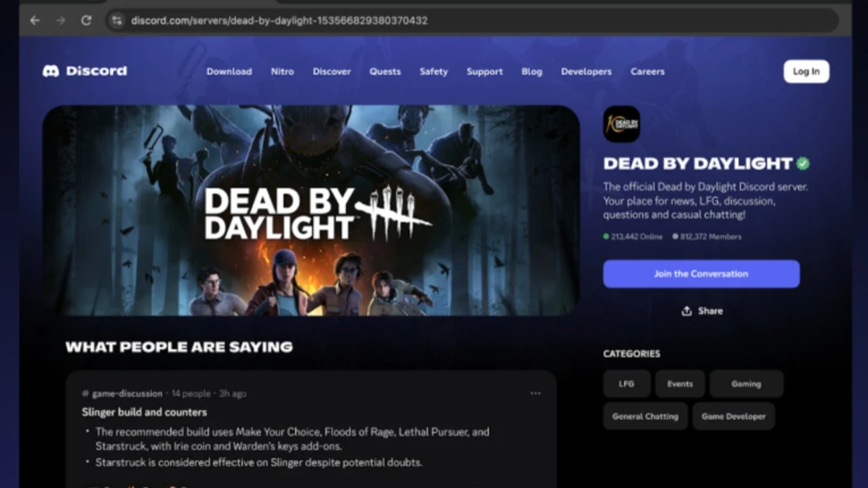Image resolution: width=868 pixels, height=488 pixels.
Task: Go back using the browser back arrow
Action: tap(35, 20)
